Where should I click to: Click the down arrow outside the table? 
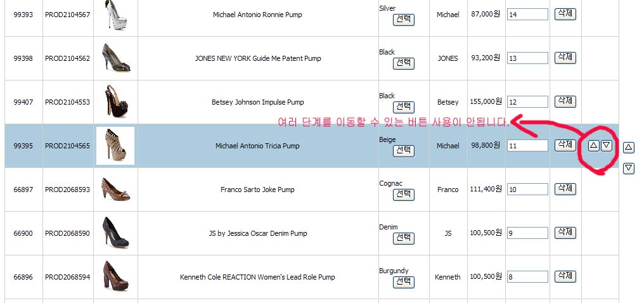click(x=629, y=168)
